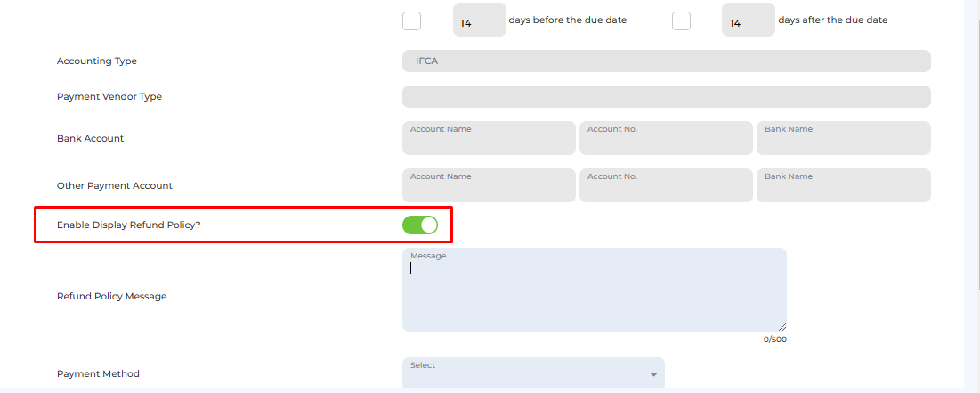Click inside the Refund Policy Message textarea
The width and height of the screenshot is (980, 393).
pyautogui.click(x=595, y=290)
